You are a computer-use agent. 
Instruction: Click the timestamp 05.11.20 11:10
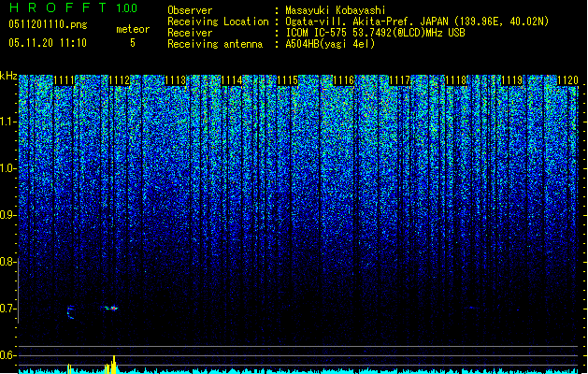48,43
